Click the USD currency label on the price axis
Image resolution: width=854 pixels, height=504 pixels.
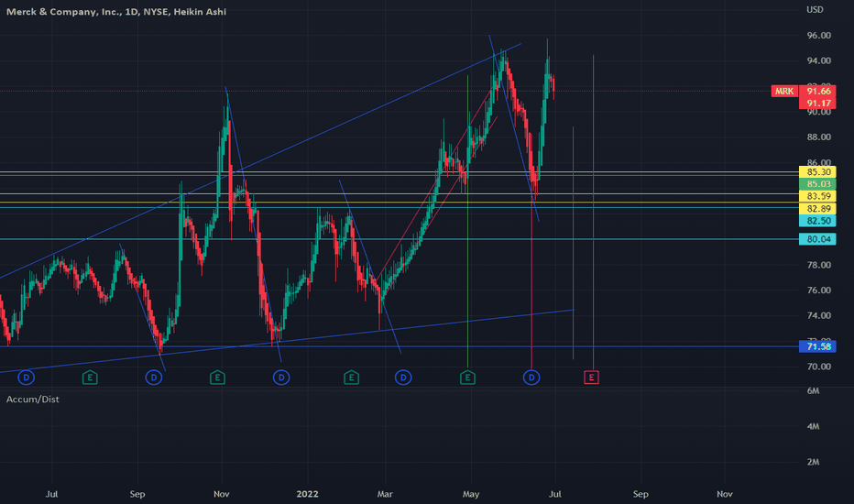tap(815, 10)
